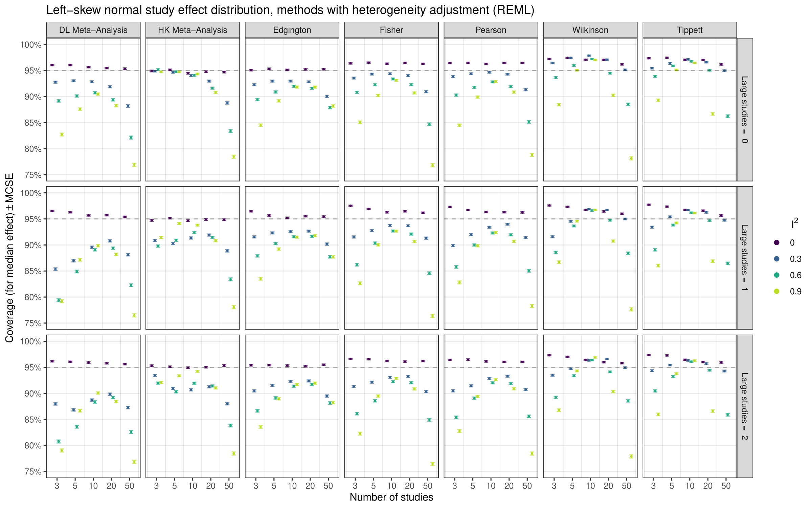Click the 'Number of studies' axis title
The image size is (812, 508).
(391, 497)
